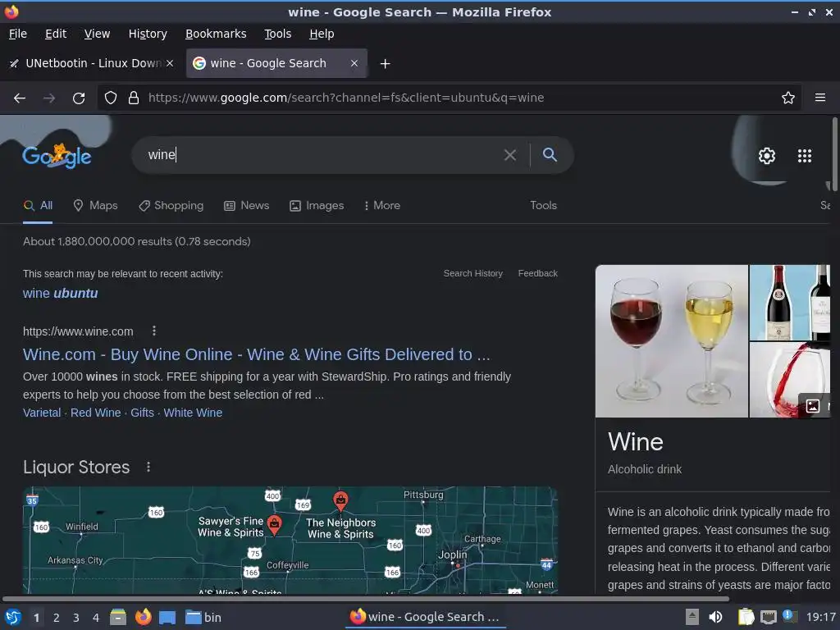This screenshot has width=840, height=630.
Task: Expand the More search categories dropdown
Action: click(x=382, y=206)
